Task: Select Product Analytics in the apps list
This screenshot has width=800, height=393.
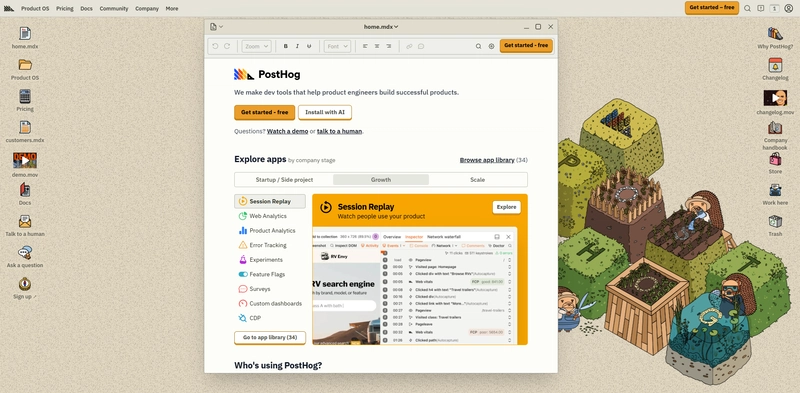Action: [x=270, y=231]
